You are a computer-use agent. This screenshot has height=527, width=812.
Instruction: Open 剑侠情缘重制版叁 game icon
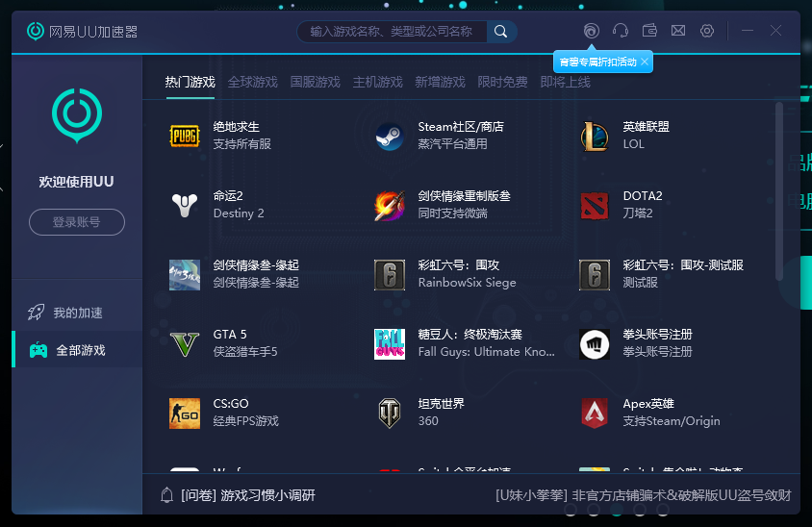click(x=390, y=206)
